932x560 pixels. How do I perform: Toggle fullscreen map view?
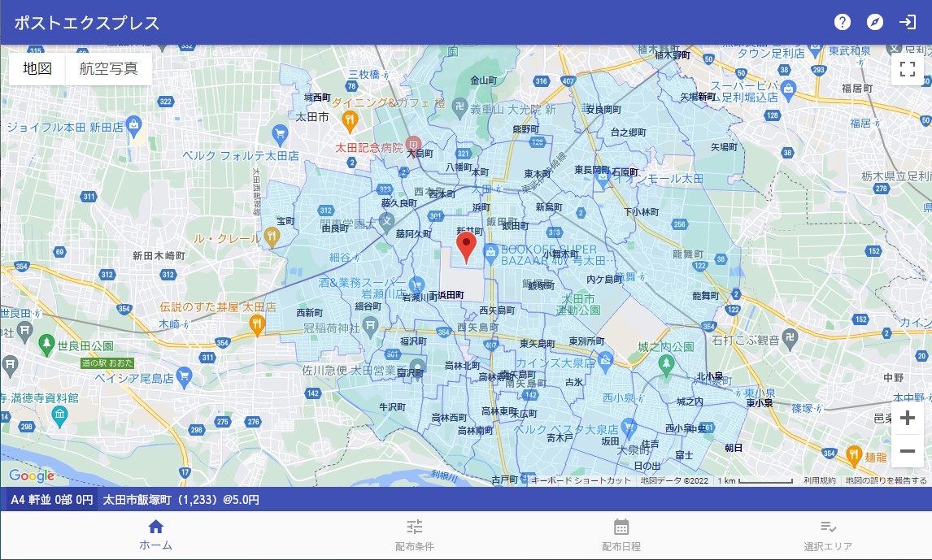(908, 69)
